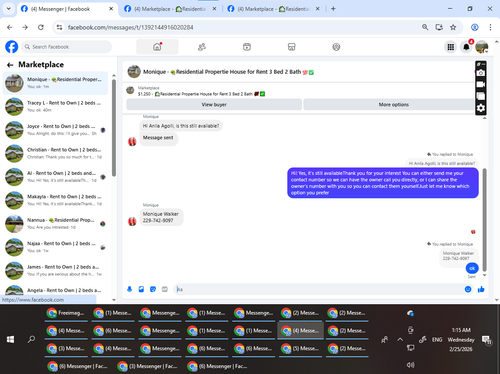Attach a file with the photo icon
The image size is (500, 374).
141,289
